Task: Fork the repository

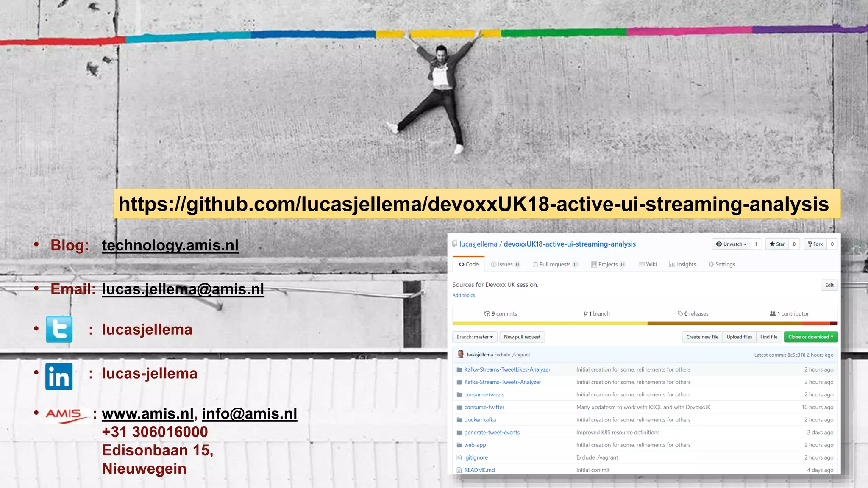Action: coord(815,244)
